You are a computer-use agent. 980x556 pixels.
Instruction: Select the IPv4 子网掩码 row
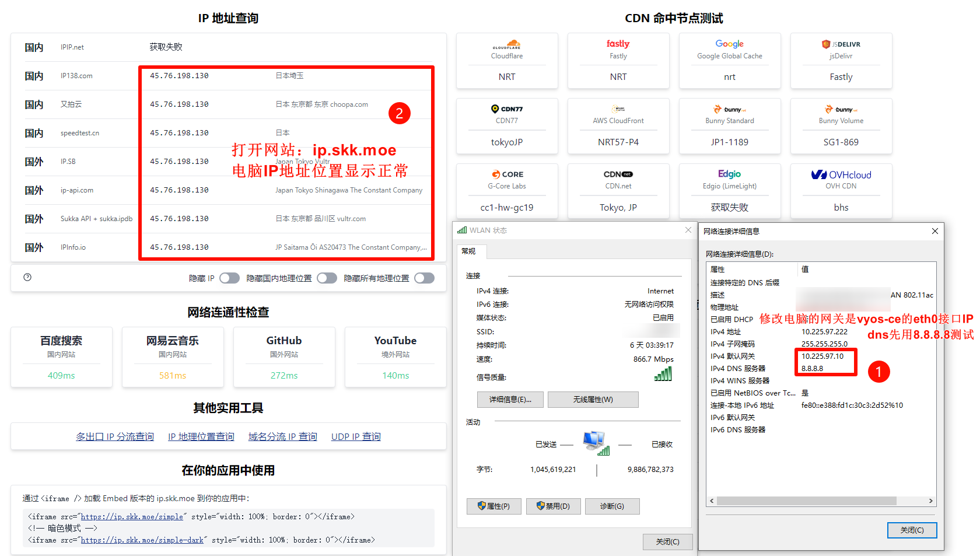[821, 344]
